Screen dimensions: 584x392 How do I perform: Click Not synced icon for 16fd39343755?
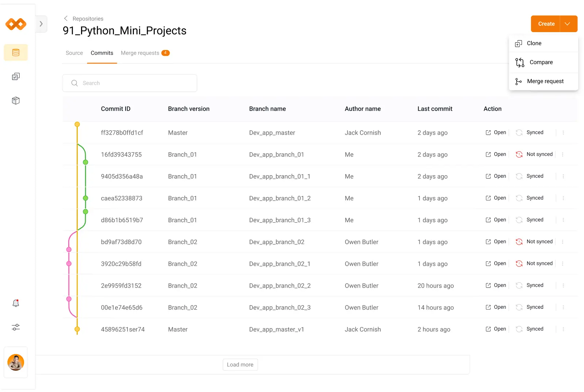coord(519,154)
